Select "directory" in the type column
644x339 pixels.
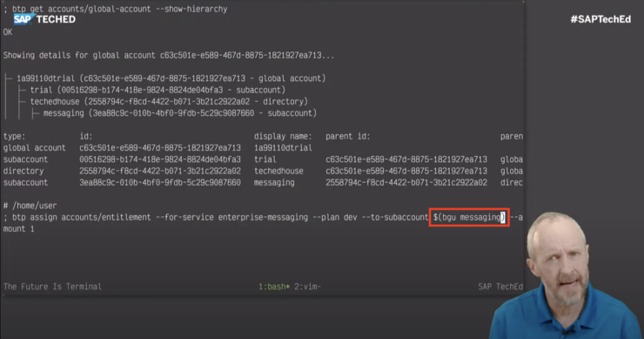click(x=23, y=171)
